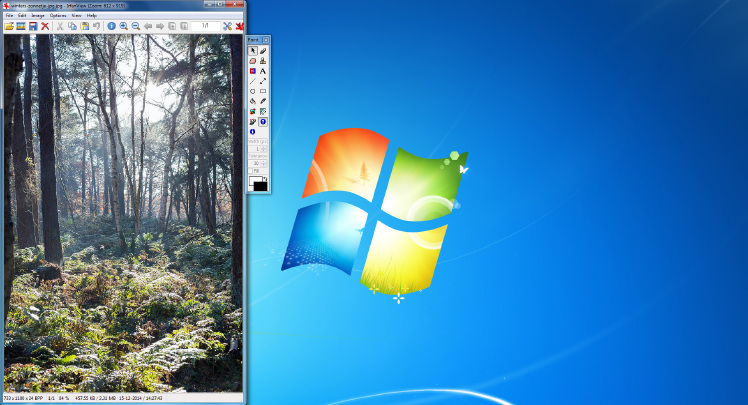Click the zoom percentage in status bar
Screen dimensions: 748x405
pyautogui.click(x=64, y=398)
